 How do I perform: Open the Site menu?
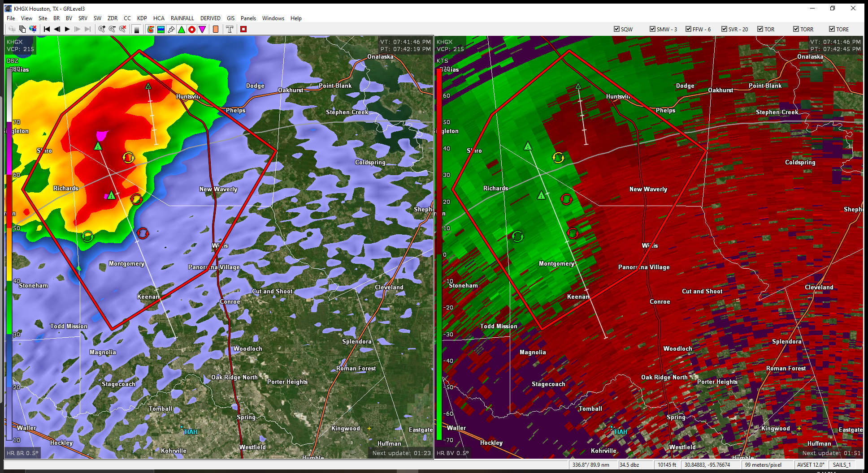(x=43, y=18)
